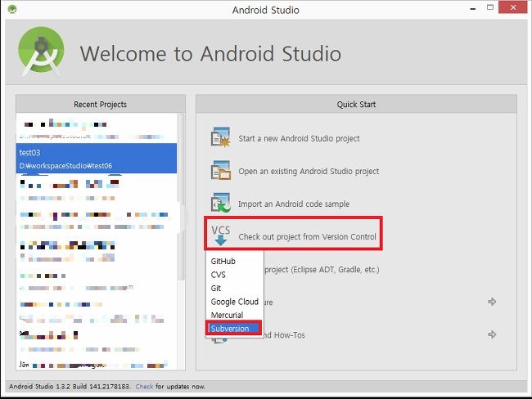Choose Google Cloud from the VCS list

[235, 302]
